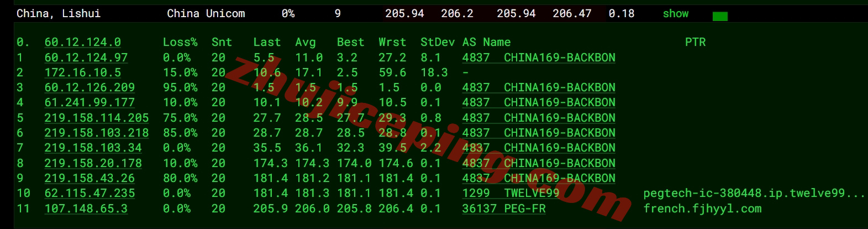Click hop 8 IP 219.158.20.178

(x=93, y=163)
